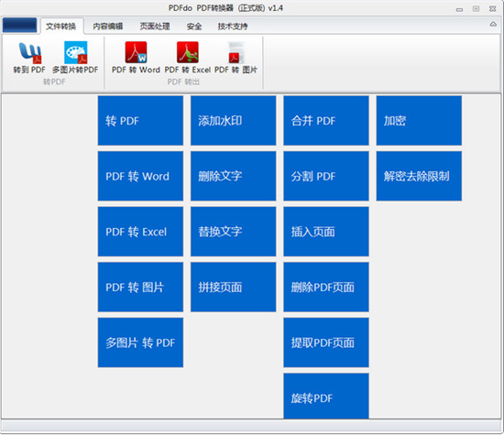Click the 添加水印 tile

point(234,121)
